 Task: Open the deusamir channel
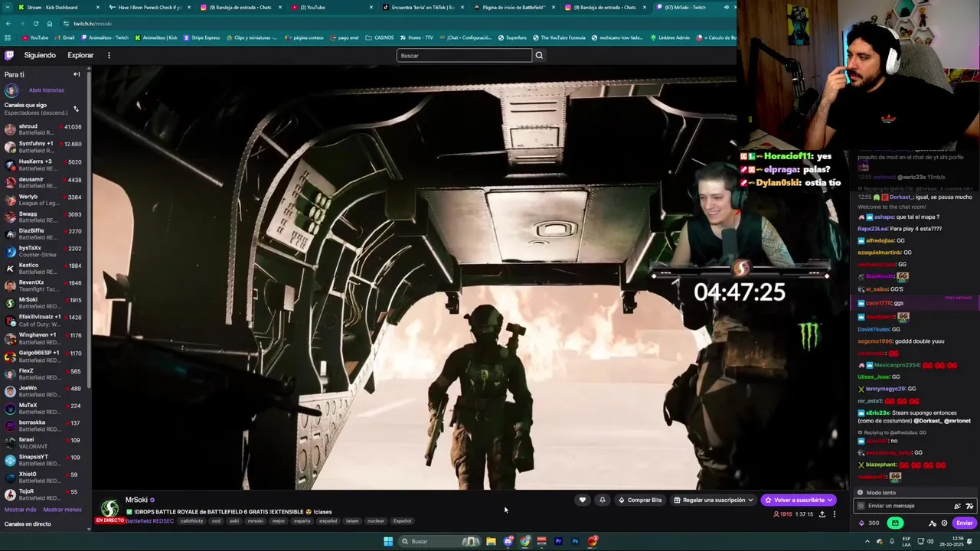44,182
